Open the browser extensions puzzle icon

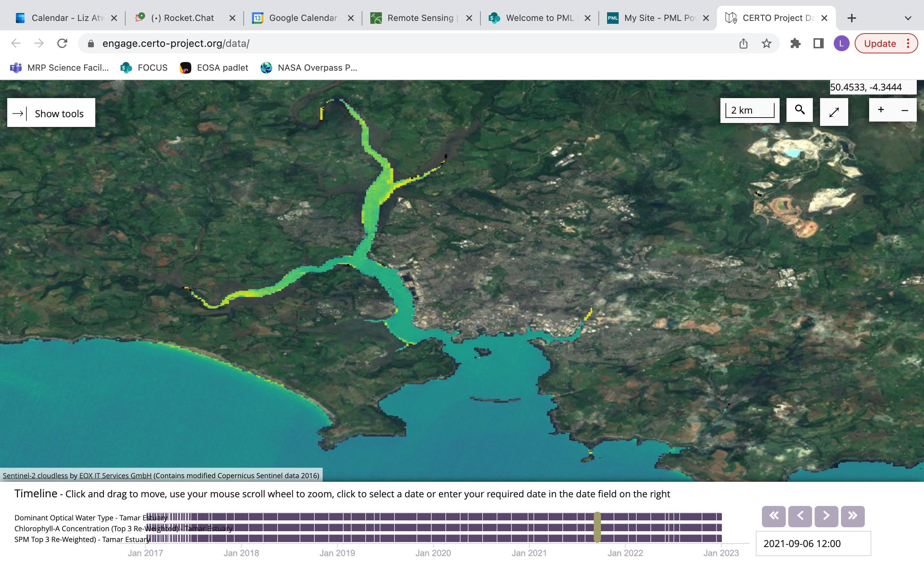point(796,44)
